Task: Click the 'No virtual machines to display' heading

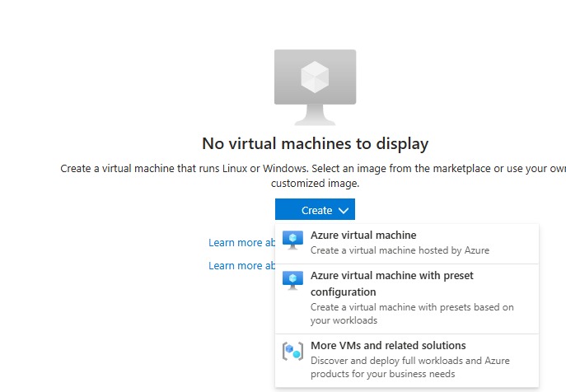Action: click(315, 143)
